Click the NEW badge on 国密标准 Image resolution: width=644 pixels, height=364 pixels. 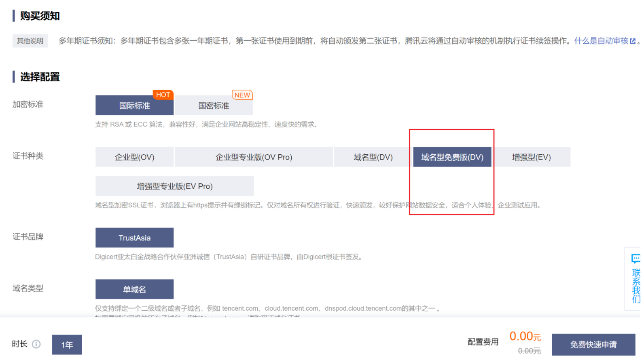coord(242,95)
